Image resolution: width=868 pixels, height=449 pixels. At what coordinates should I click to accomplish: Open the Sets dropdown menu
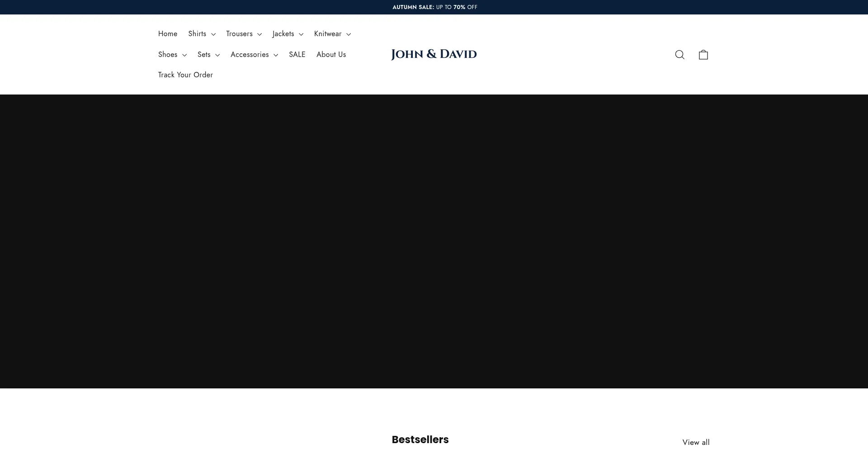click(x=208, y=55)
